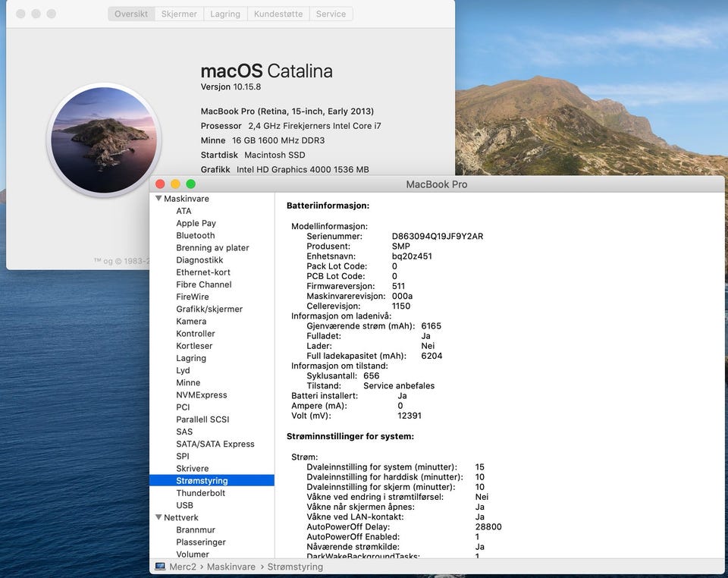Open the Skjermer tab
Viewport: 728px width, 578px height.
tap(179, 14)
